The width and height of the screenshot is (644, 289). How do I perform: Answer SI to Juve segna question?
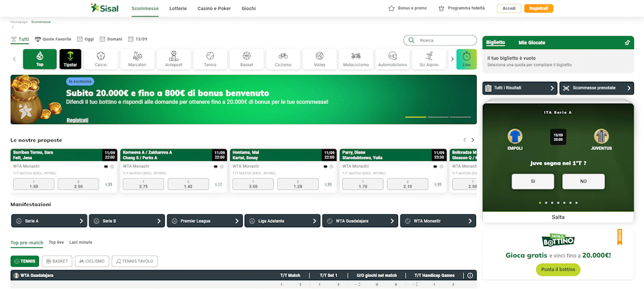(533, 181)
